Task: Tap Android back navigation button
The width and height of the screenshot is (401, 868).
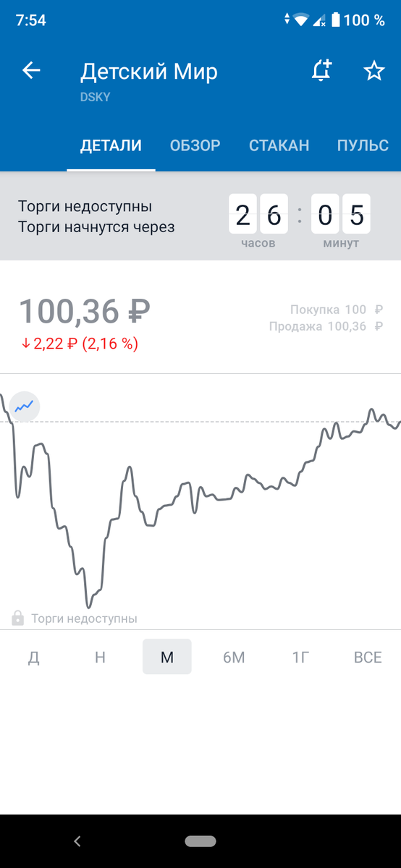Action: [x=77, y=841]
